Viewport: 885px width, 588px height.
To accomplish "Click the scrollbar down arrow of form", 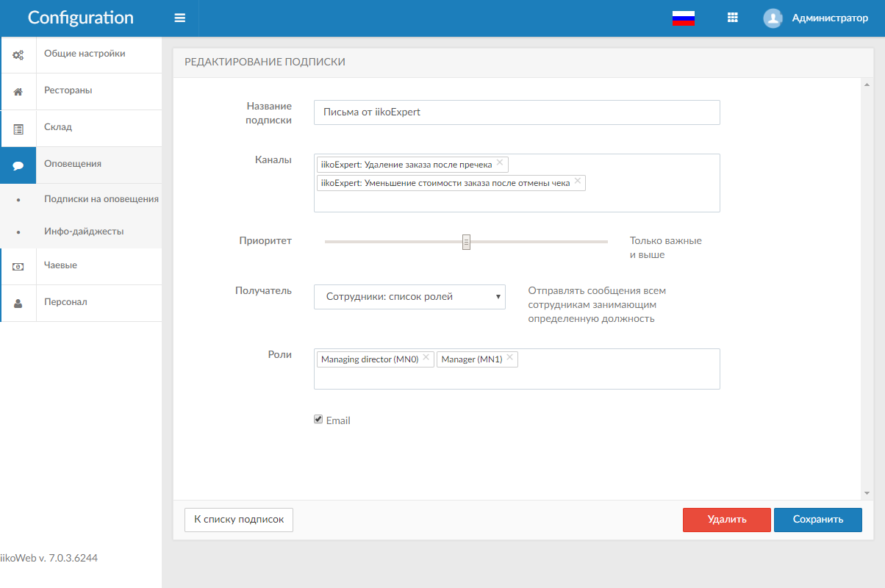I will [867, 493].
